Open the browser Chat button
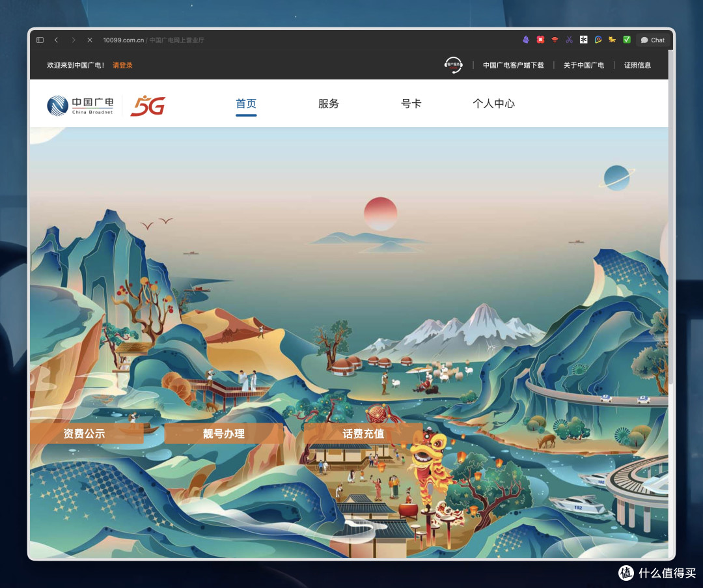 [652, 40]
